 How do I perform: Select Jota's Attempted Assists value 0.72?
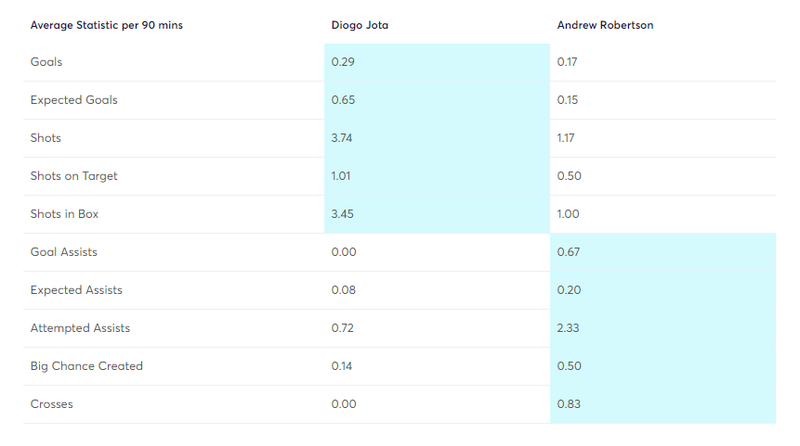342,328
